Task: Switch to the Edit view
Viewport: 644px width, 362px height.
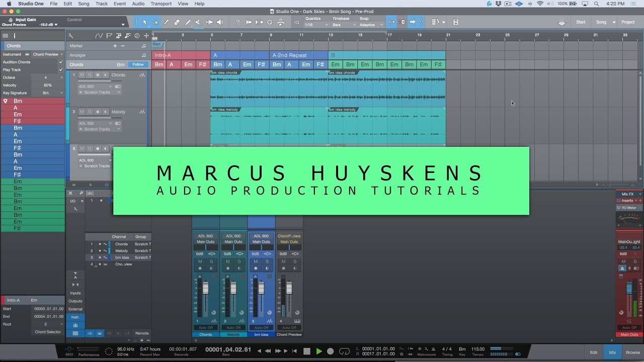Action: pos(594,352)
